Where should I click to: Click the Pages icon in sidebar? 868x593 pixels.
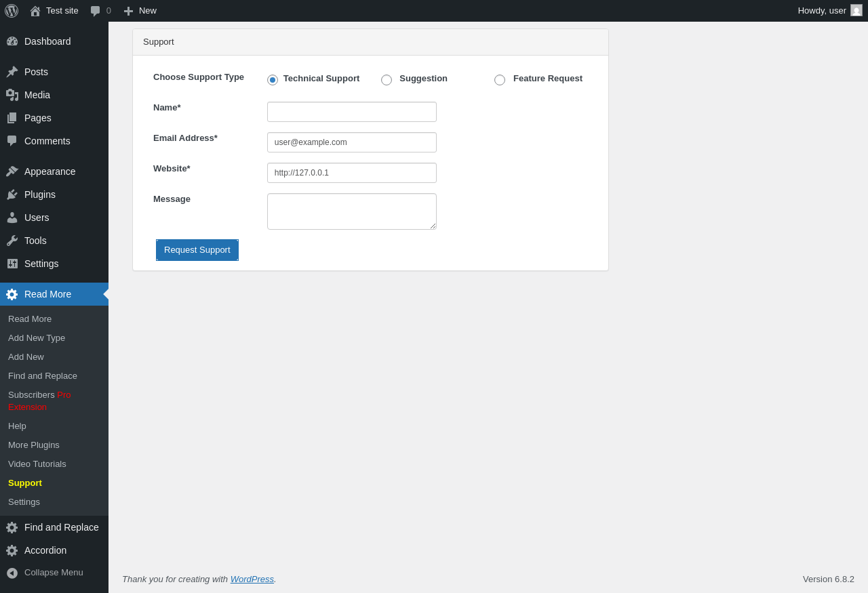click(12, 118)
